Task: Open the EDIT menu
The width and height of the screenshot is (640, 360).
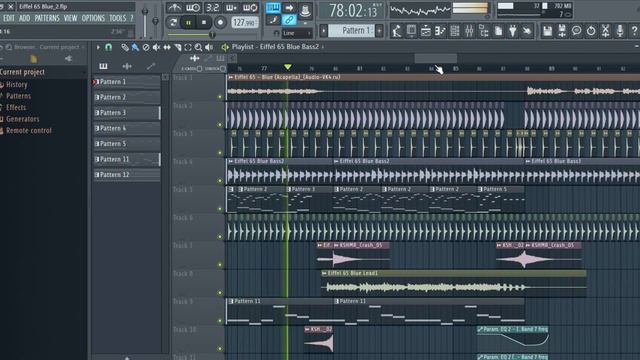Action: click(9, 18)
